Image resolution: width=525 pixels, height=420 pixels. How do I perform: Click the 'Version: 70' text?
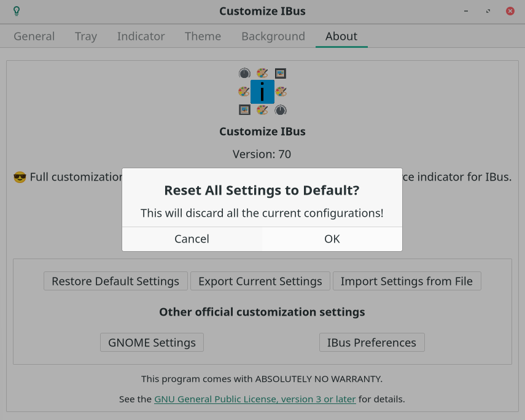(262, 154)
